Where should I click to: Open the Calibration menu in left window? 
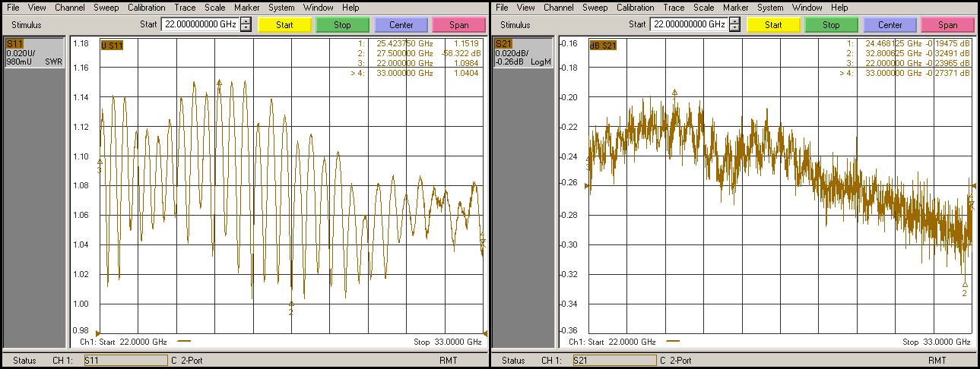pos(146,8)
